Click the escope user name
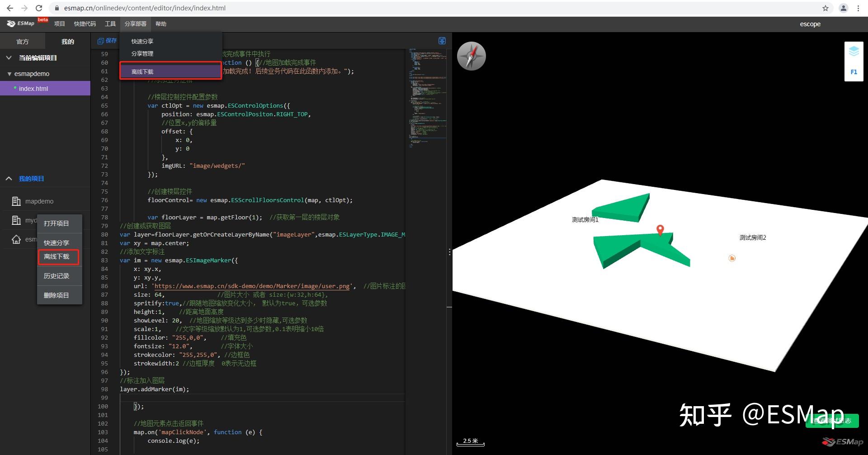This screenshot has height=455, width=868. tap(810, 24)
